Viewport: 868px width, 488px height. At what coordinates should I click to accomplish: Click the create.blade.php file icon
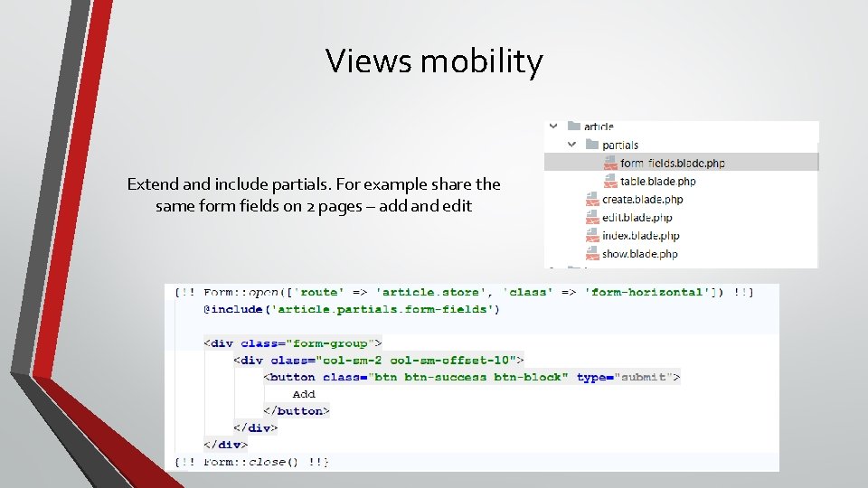click(x=592, y=199)
